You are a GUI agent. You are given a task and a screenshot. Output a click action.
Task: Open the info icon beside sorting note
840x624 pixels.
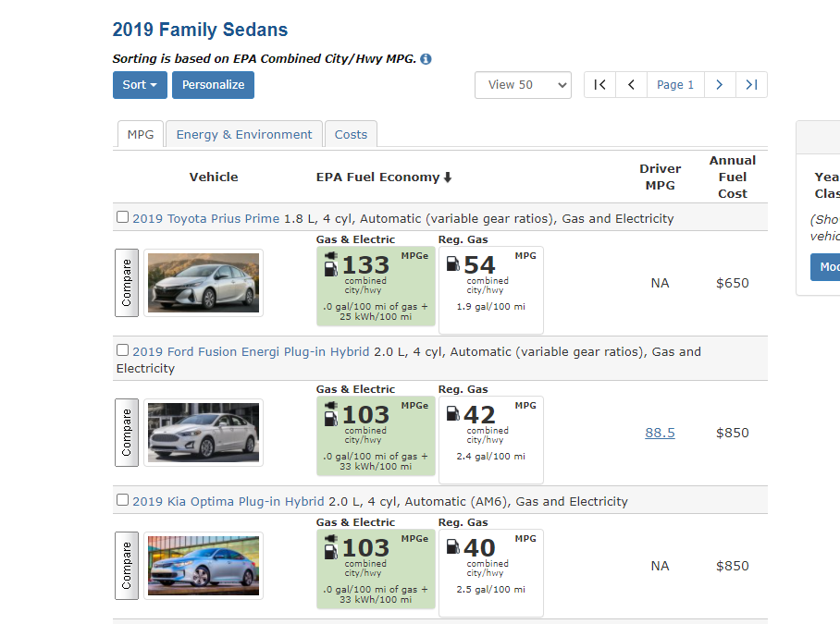tap(426, 59)
